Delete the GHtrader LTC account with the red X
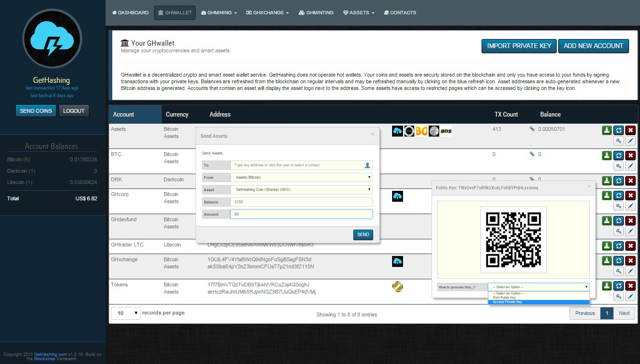The image size is (640, 364). [630, 246]
